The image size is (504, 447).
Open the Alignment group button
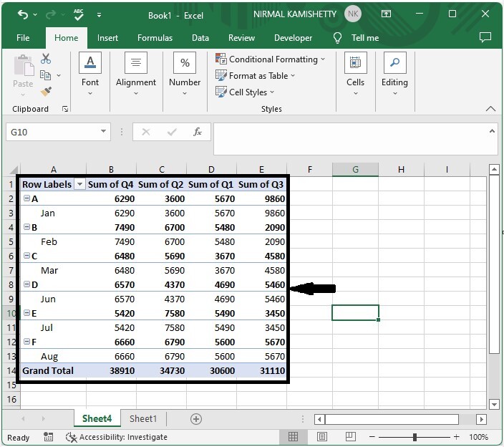coord(136,74)
